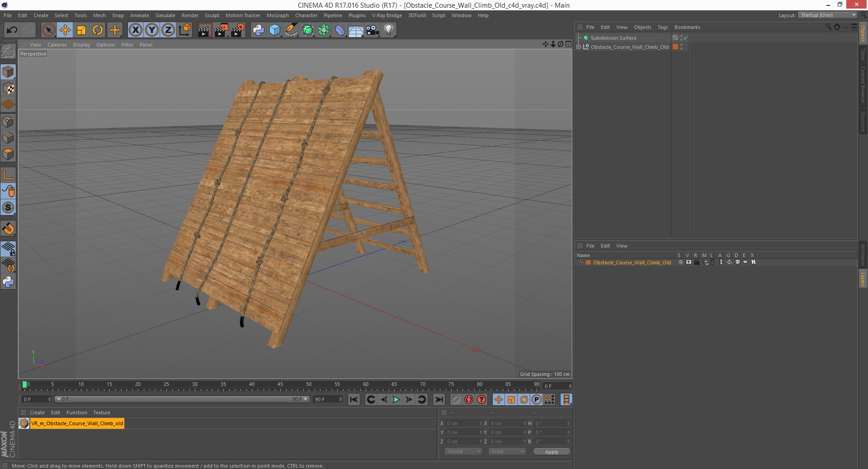This screenshot has height=469, width=868.
Task: Play the animation forward
Action: [x=396, y=399]
